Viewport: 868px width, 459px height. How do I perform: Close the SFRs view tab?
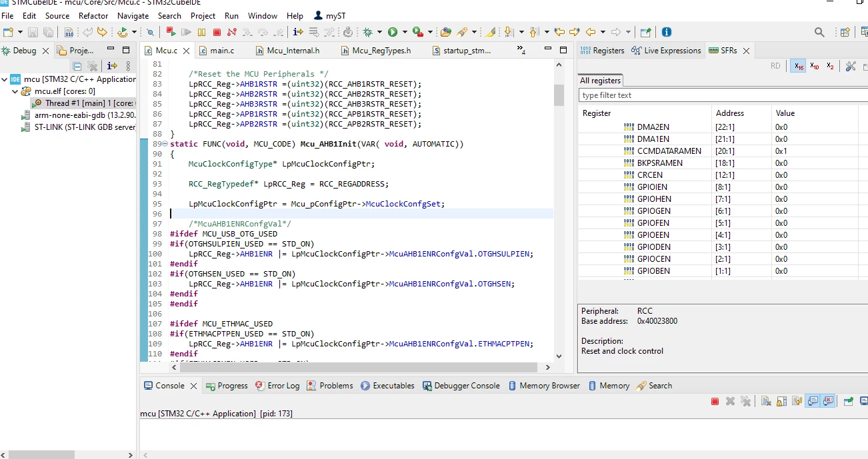[746, 51]
